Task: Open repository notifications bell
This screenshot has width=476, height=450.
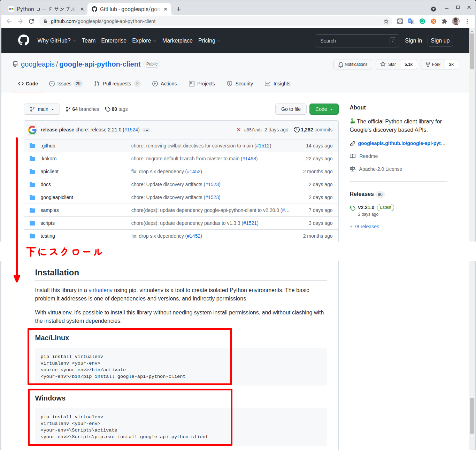Action: coord(353,64)
